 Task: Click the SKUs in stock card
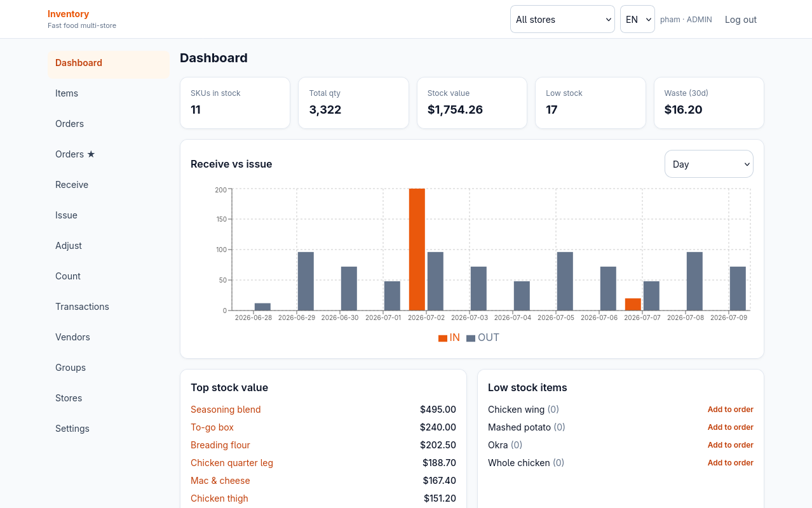pos(235,103)
